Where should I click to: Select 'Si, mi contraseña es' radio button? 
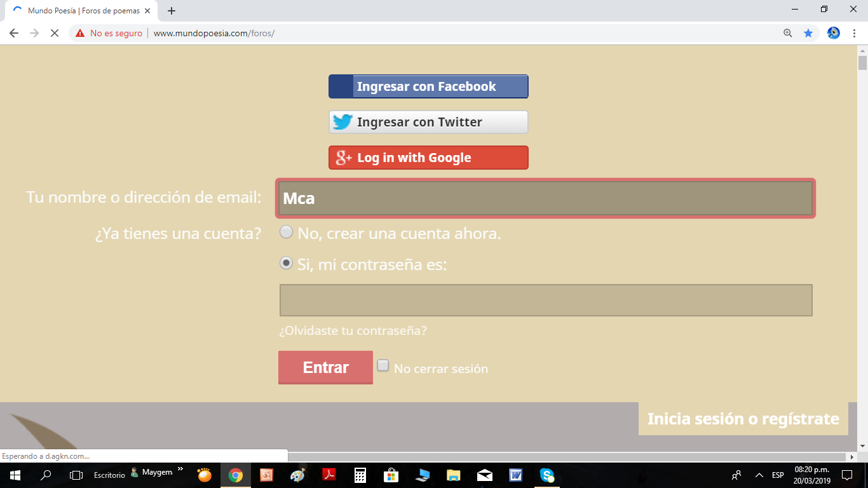click(287, 262)
